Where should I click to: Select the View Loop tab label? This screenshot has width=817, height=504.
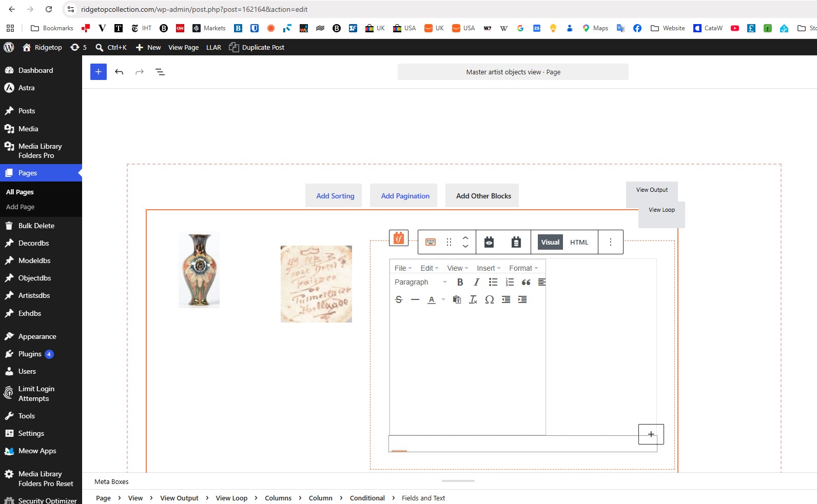pos(662,210)
